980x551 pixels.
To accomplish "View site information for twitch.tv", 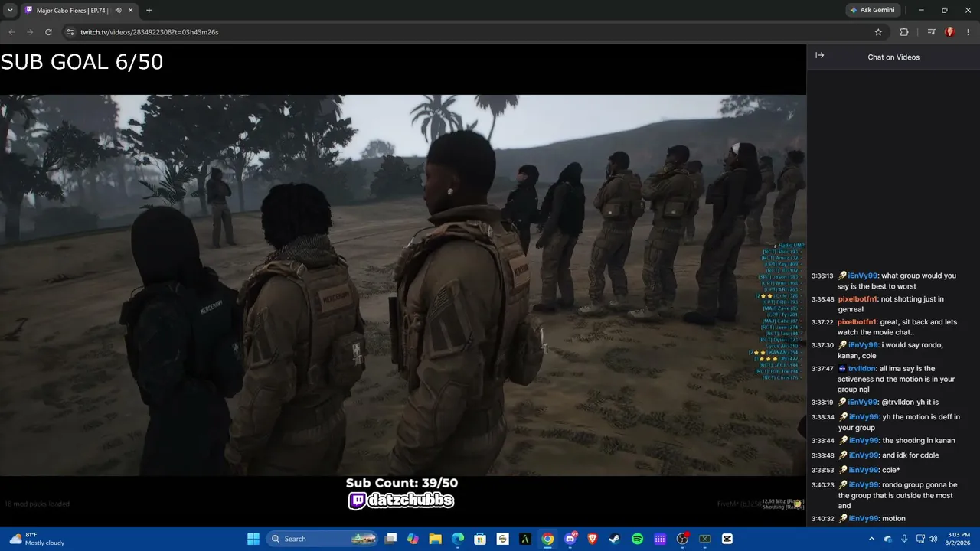I will click(x=70, y=32).
